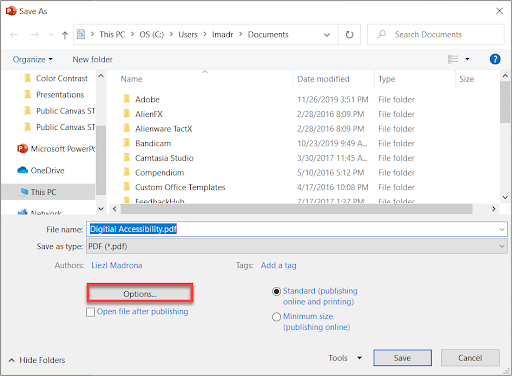Open the recent locations chevron

point(51,35)
